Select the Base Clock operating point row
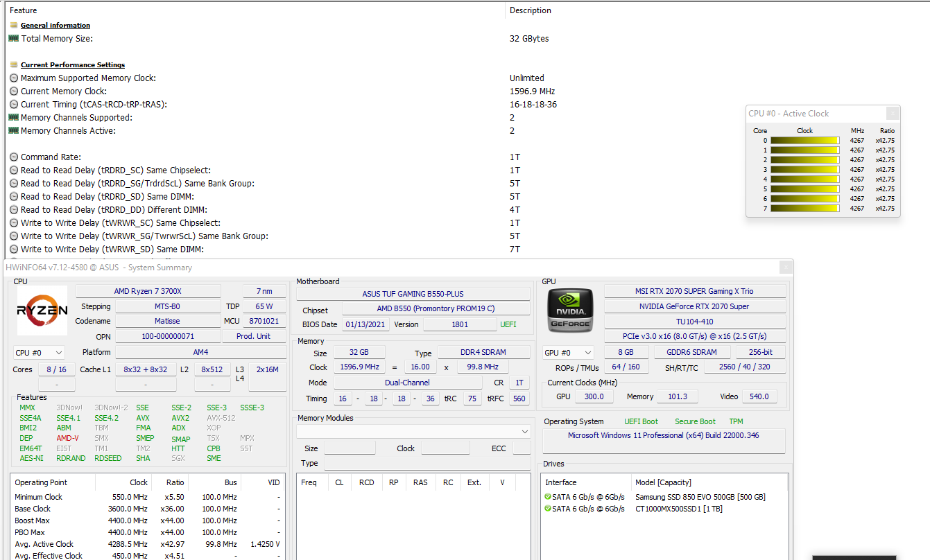The height and width of the screenshot is (560, 930). 147,509
